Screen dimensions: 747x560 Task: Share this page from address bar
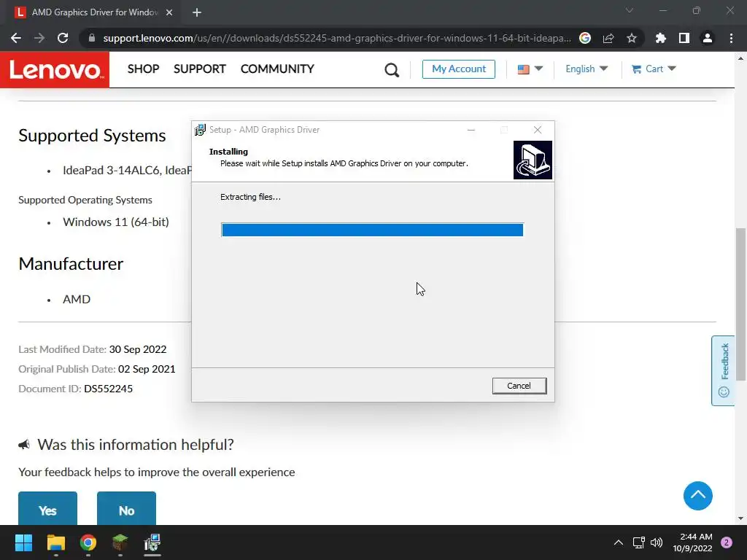tap(608, 38)
